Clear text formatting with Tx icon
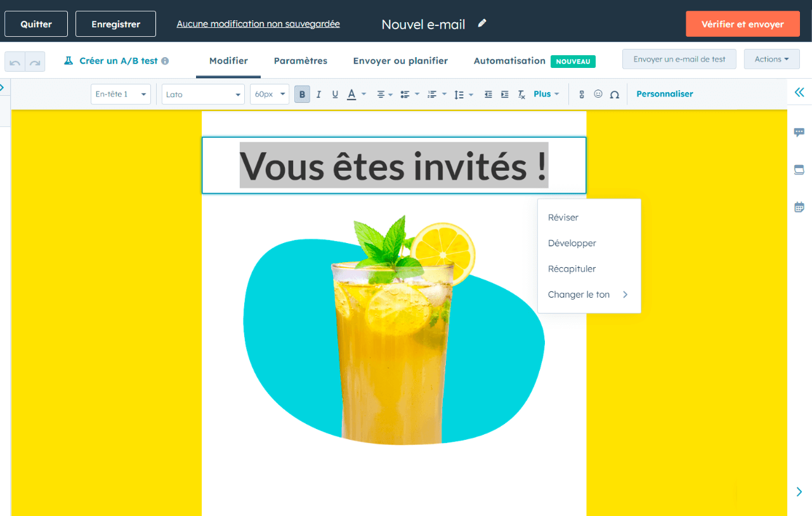Image resolution: width=812 pixels, height=516 pixels. coord(521,95)
